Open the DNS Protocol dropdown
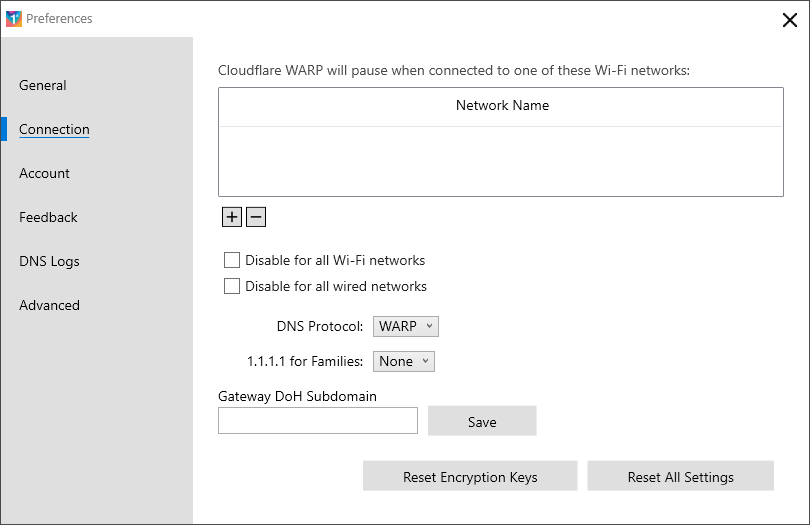 pos(406,327)
